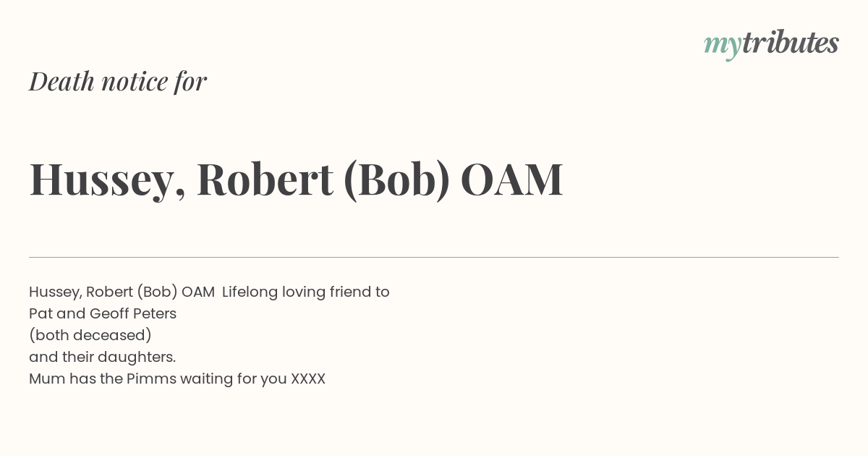
Task: Click "Lifelong loving friend to" phrase
Action: point(306,292)
